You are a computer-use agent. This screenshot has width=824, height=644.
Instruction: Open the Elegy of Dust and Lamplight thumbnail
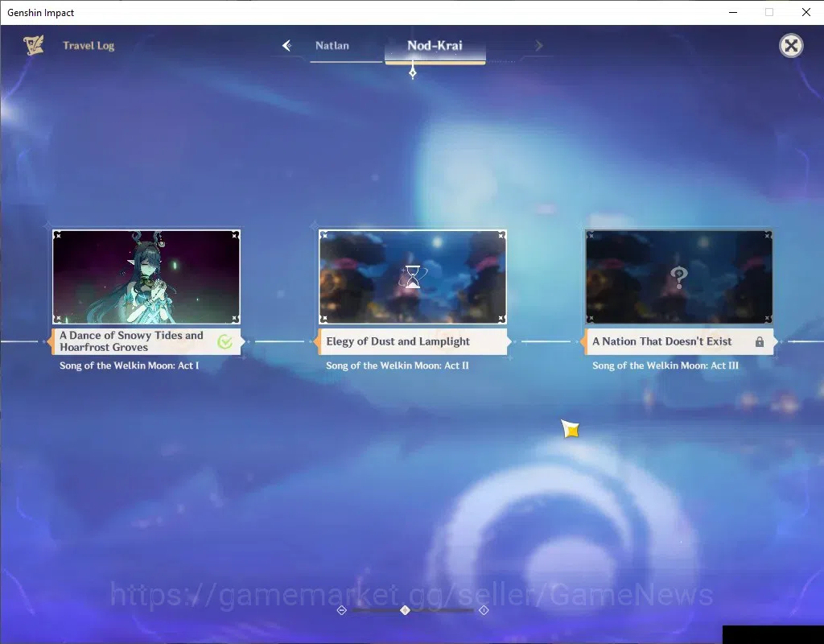(x=413, y=277)
